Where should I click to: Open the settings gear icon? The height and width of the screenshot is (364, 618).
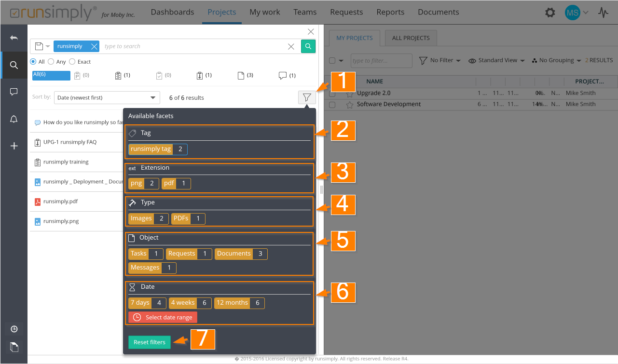pos(550,13)
